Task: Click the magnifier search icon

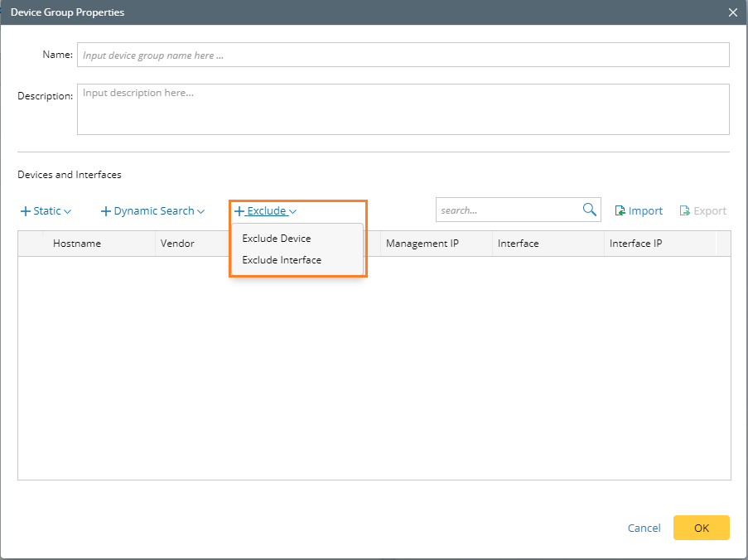Action: pos(589,210)
